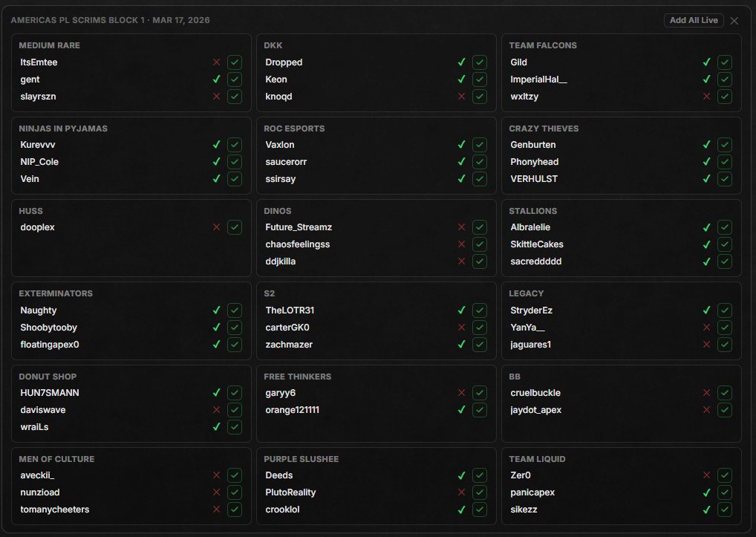Click the red X status for daviswave
756x537 pixels.
tap(217, 410)
